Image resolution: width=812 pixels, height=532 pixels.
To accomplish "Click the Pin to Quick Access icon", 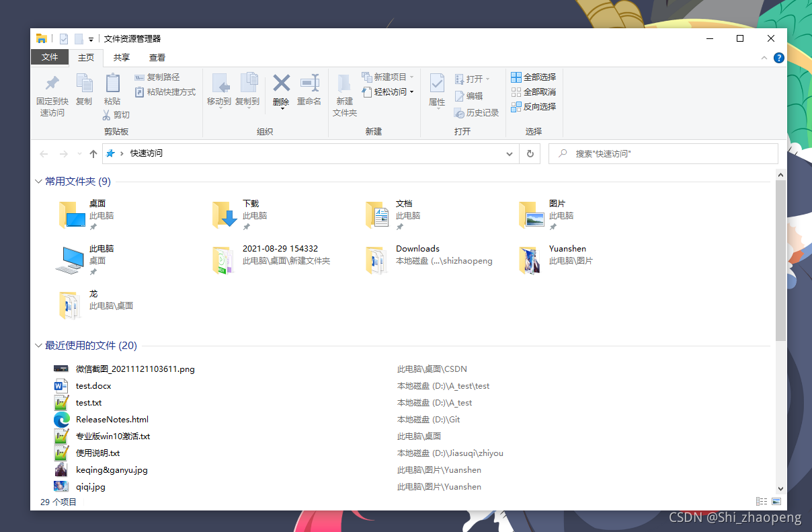I will point(52,84).
